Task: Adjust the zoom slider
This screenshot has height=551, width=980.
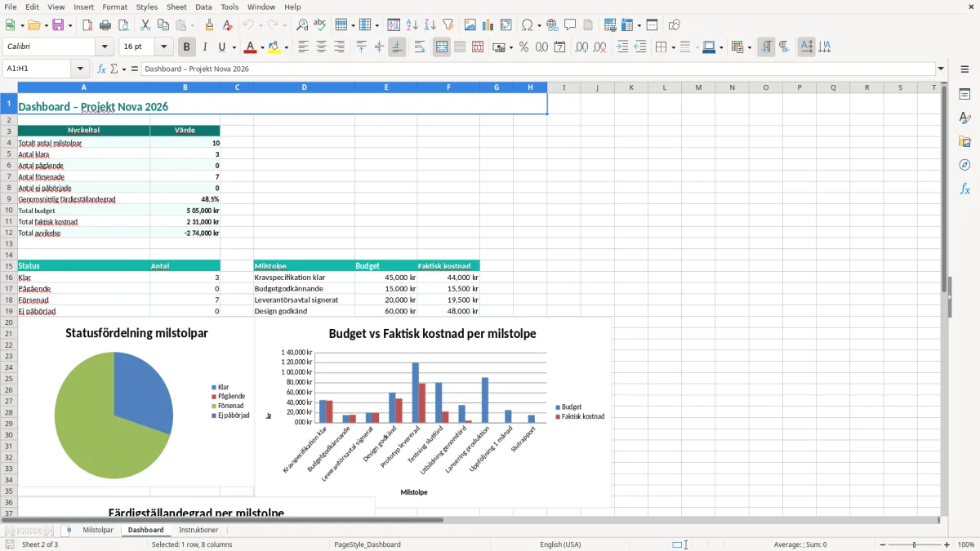Action: tap(915, 544)
